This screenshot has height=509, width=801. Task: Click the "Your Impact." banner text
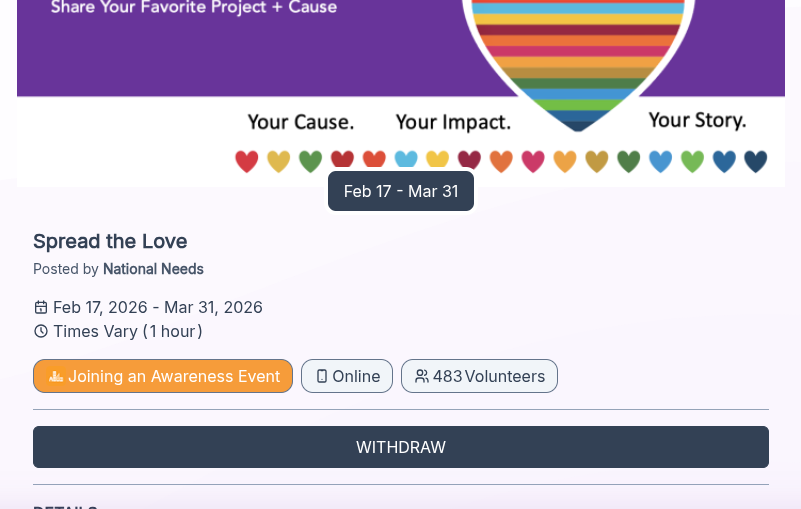453,122
